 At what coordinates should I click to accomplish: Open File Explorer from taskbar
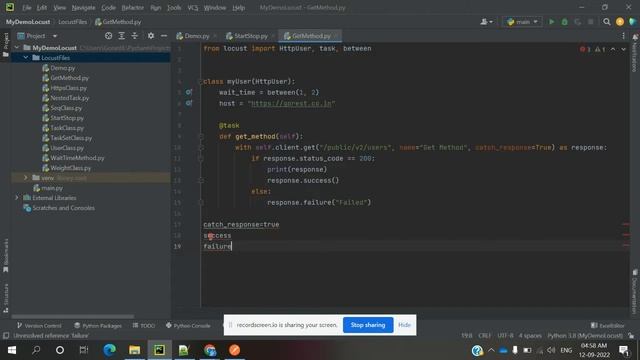(134, 350)
